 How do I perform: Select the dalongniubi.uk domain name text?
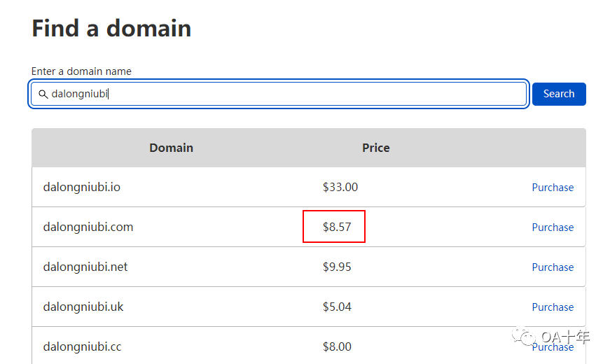(83, 307)
